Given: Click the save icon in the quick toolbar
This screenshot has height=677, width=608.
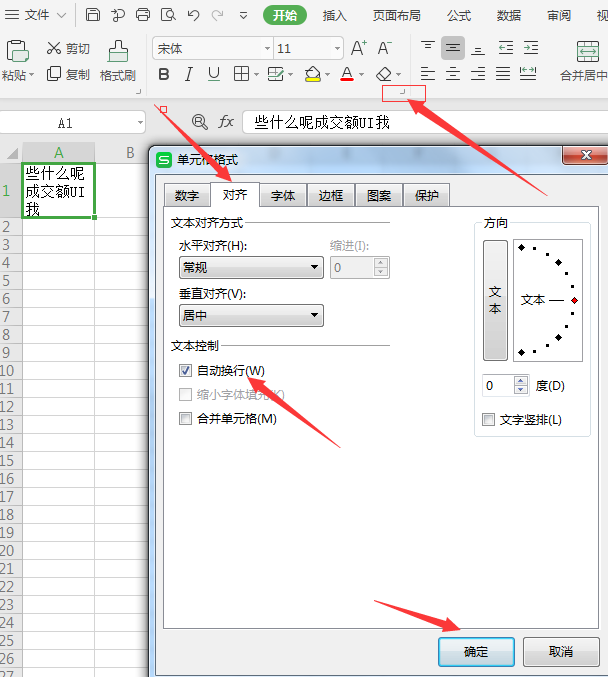Looking at the screenshot, I should point(93,15).
